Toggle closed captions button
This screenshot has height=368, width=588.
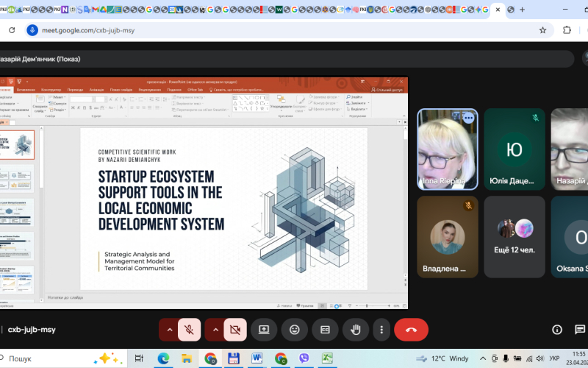[x=325, y=330]
